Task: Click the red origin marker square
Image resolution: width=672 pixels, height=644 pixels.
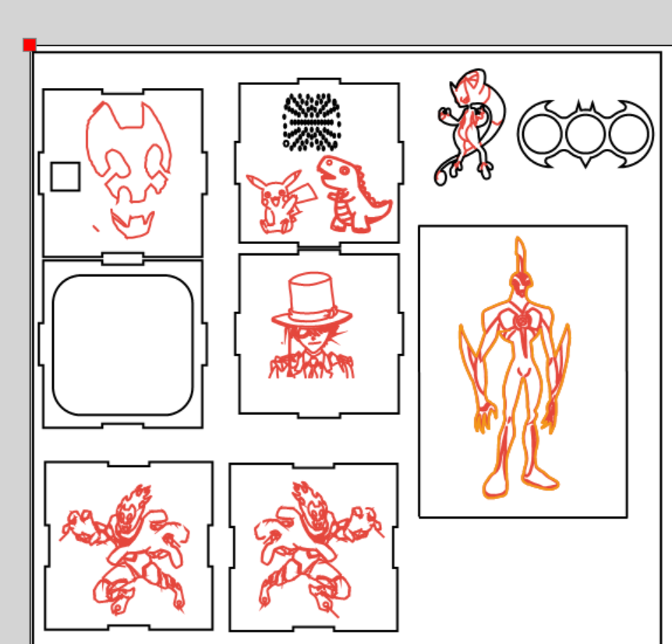Action: pos(30,45)
